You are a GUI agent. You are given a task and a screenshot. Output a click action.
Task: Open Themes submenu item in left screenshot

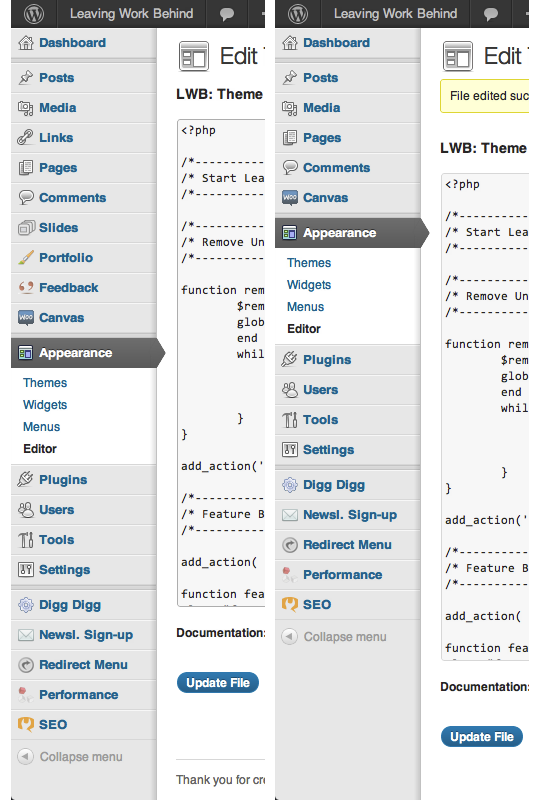pyautogui.click(x=45, y=383)
